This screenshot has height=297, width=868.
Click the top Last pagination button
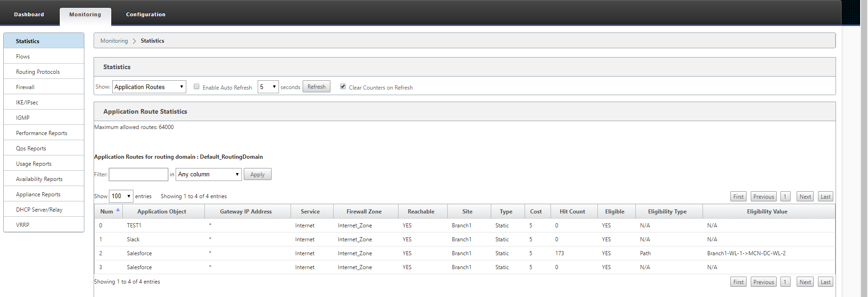825,197
